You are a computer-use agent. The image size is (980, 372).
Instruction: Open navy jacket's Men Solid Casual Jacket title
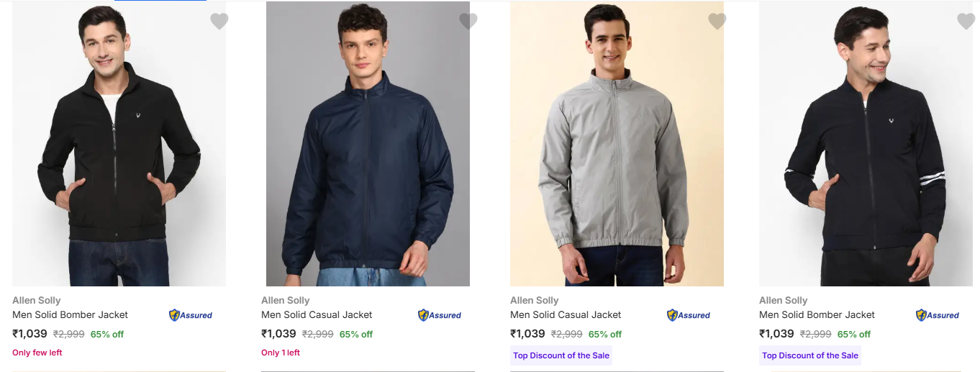click(317, 314)
